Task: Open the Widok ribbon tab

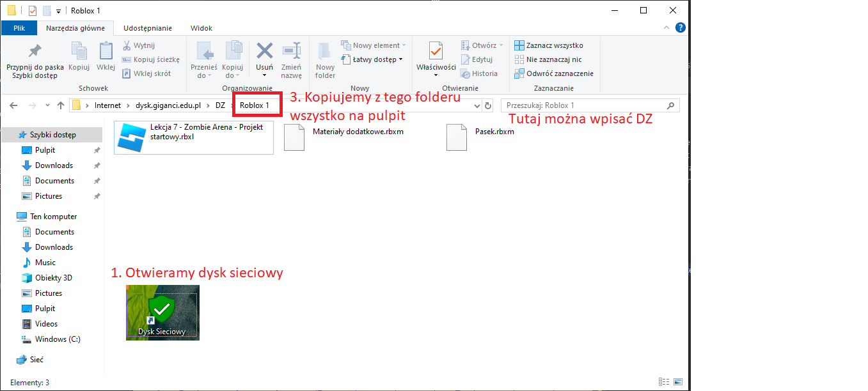Action: (201, 28)
